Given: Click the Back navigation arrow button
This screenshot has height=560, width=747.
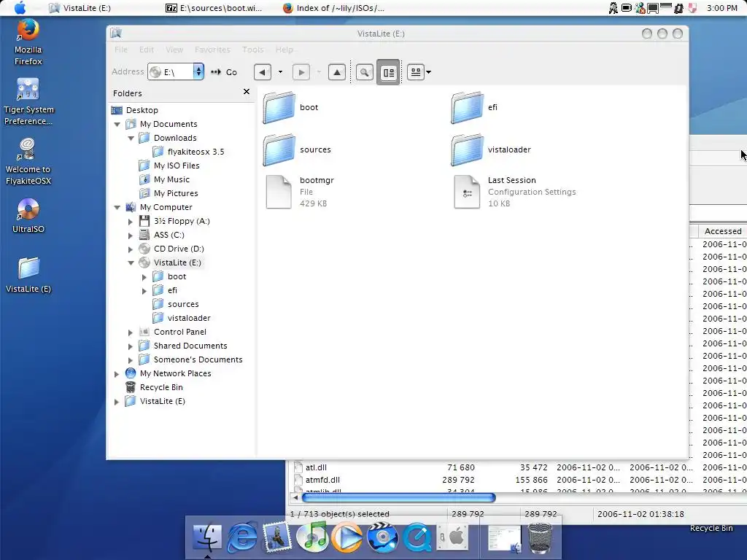Looking at the screenshot, I should click(x=263, y=72).
